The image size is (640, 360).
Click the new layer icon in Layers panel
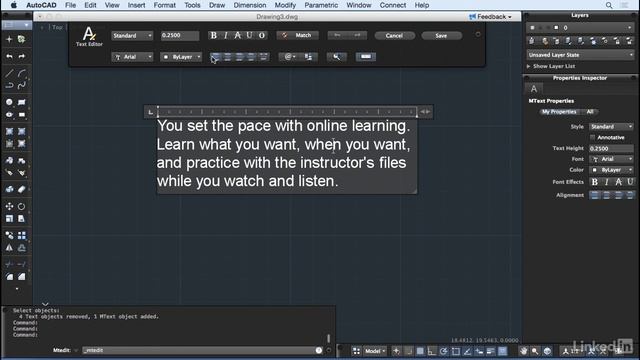tap(531, 41)
